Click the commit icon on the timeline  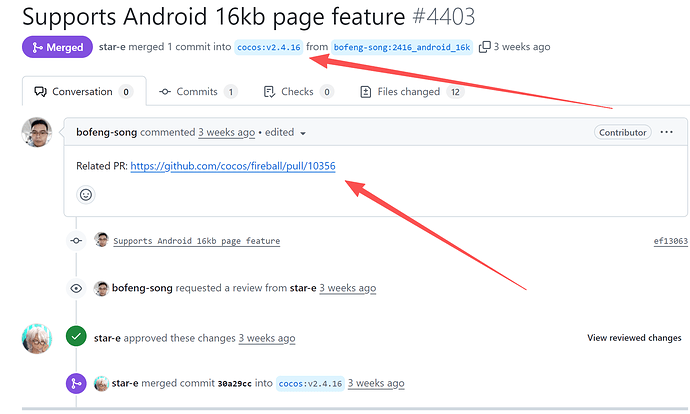coord(76,241)
